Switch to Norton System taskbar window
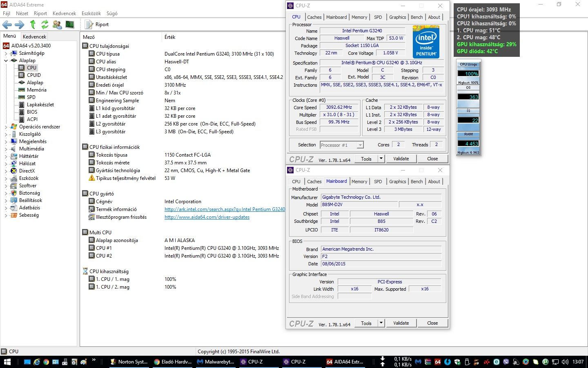 pos(129,362)
